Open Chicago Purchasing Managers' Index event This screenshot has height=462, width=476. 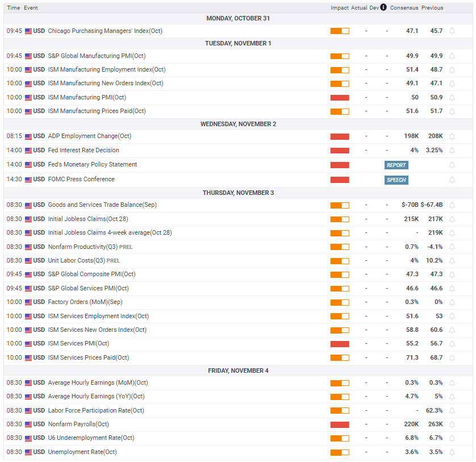pyautogui.click(x=105, y=31)
